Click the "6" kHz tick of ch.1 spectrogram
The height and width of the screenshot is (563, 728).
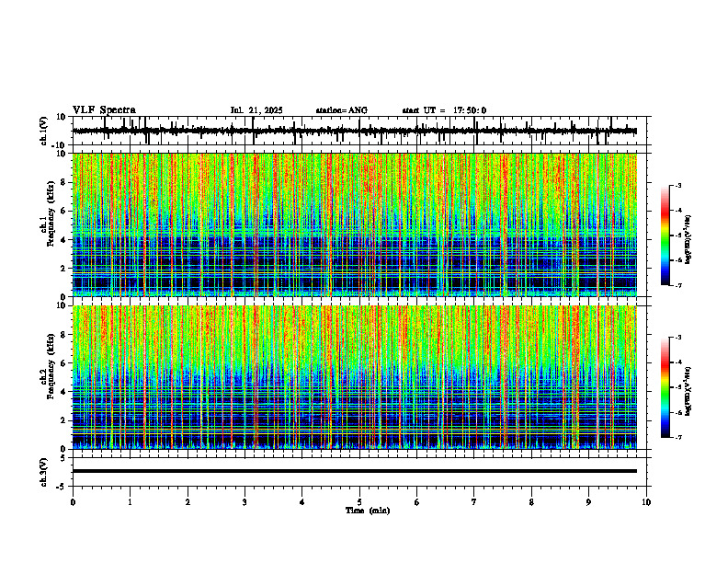pos(63,211)
